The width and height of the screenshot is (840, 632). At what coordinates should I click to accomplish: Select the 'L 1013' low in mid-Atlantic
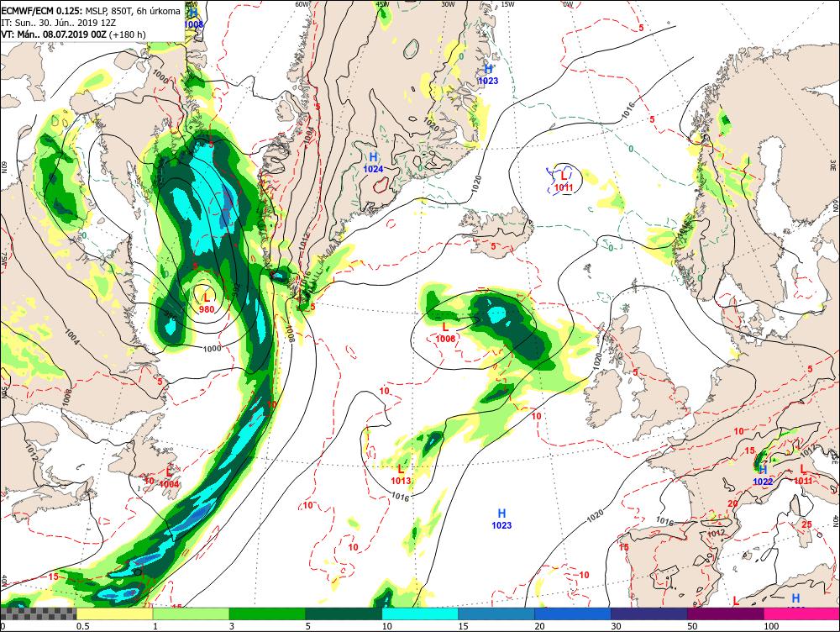[x=401, y=475]
